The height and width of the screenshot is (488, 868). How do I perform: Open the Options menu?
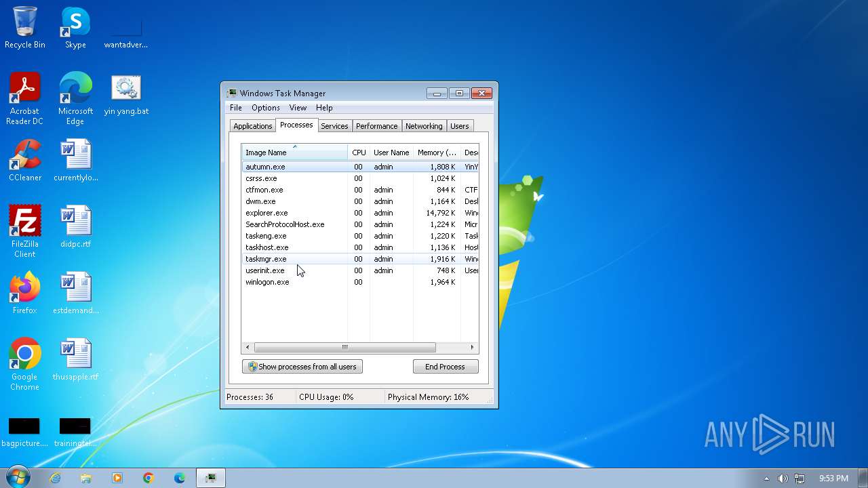pyautogui.click(x=265, y=108)
